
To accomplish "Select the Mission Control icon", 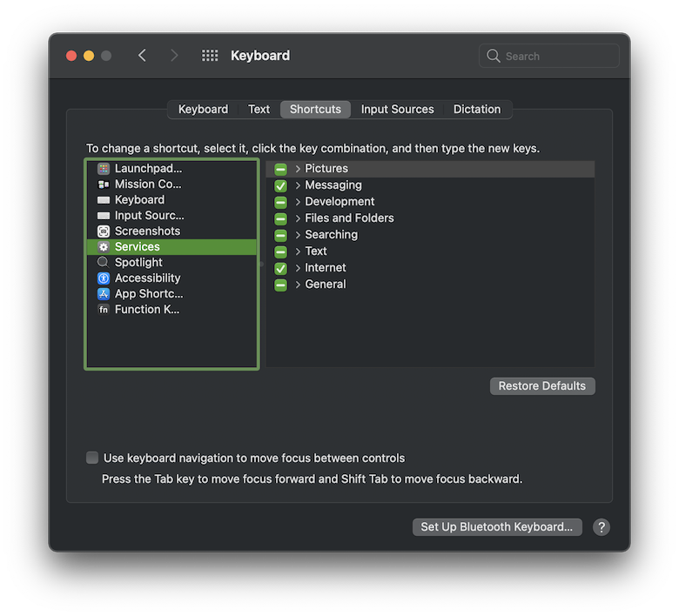I will pos(104,184).
